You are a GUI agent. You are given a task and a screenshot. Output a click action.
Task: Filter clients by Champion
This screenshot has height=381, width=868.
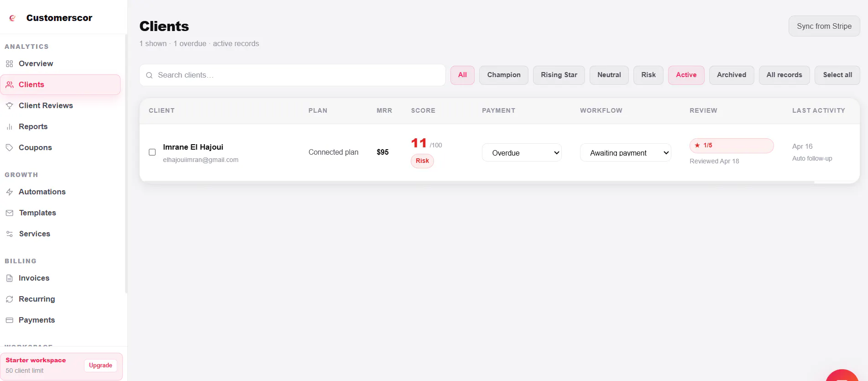click(504, 75)
